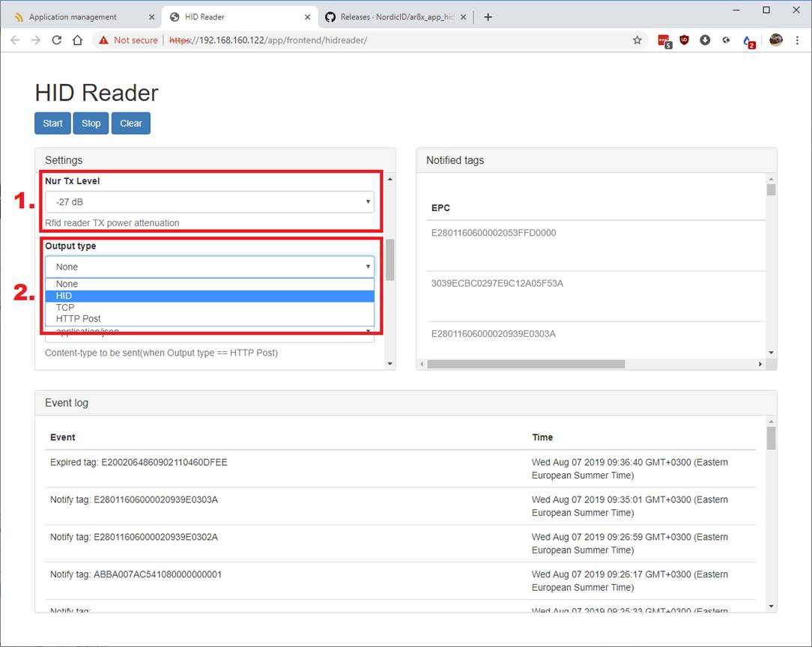Open the user profile avatar

[776, 40]
